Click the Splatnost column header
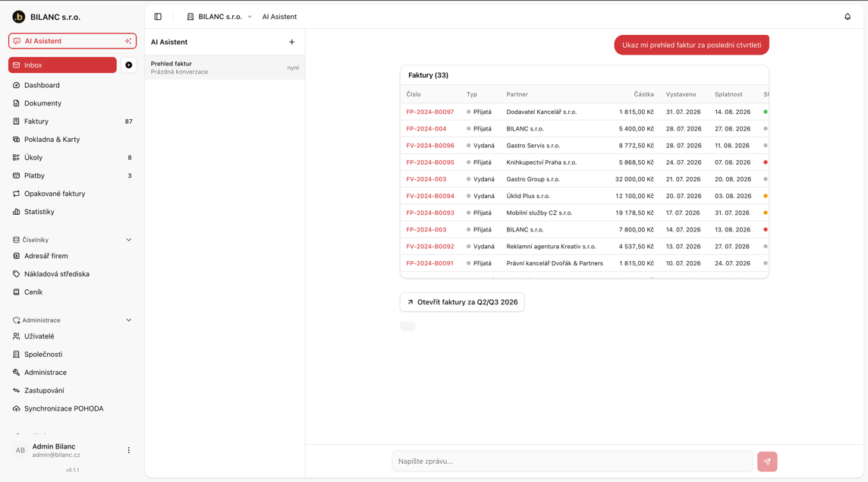 (728, 95)
